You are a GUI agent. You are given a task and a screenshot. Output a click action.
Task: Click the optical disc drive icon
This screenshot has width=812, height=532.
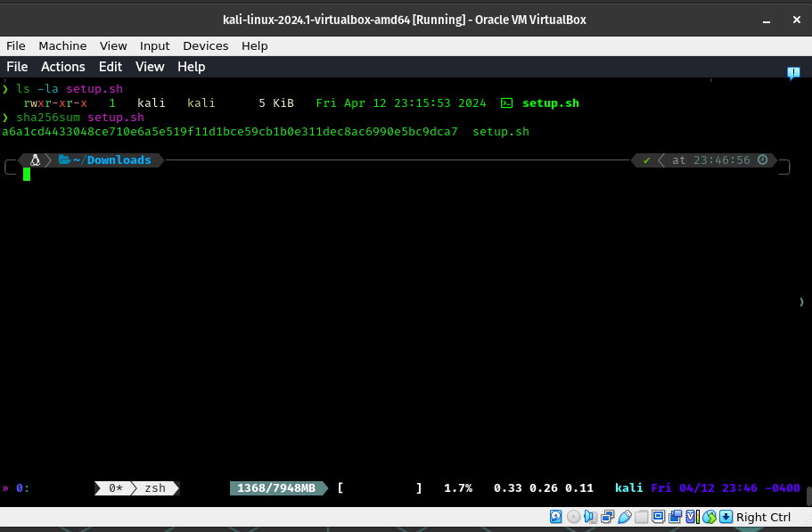point(573,517)
